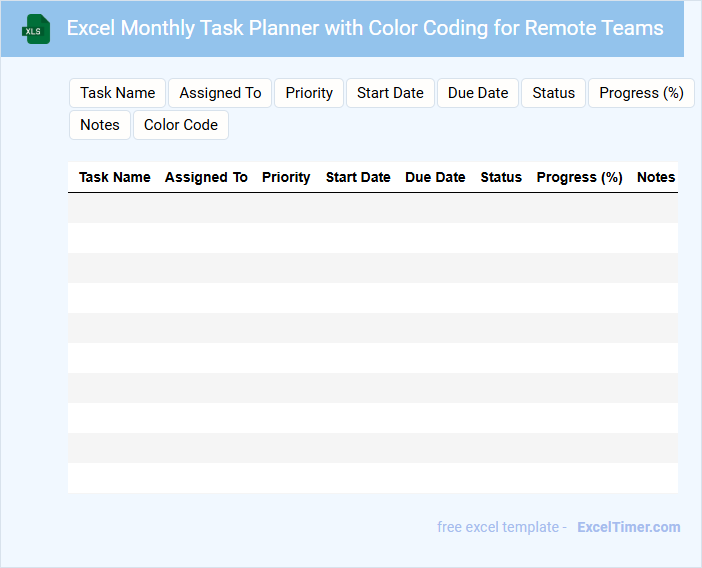Select the Task Name tag button
The image size is (702, 568).
point(118,93)
